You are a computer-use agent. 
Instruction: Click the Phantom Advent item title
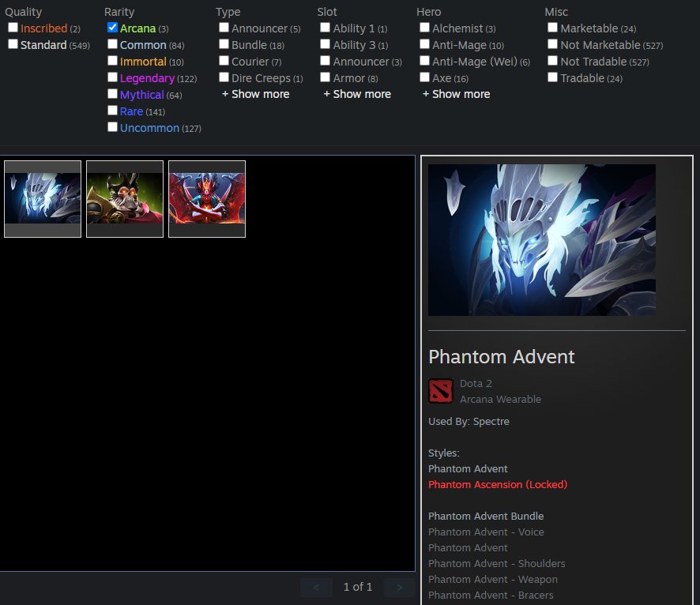[x=502, y=357]
